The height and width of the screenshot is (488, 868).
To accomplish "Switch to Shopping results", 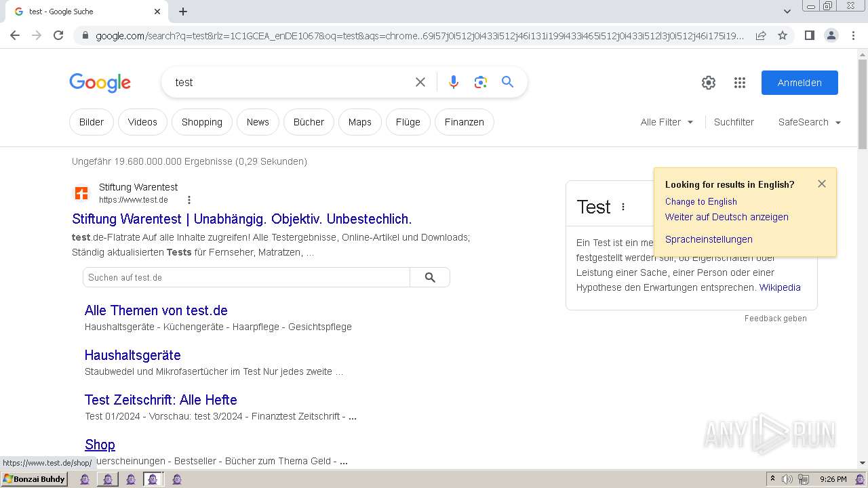I will (x=202, y=122).
